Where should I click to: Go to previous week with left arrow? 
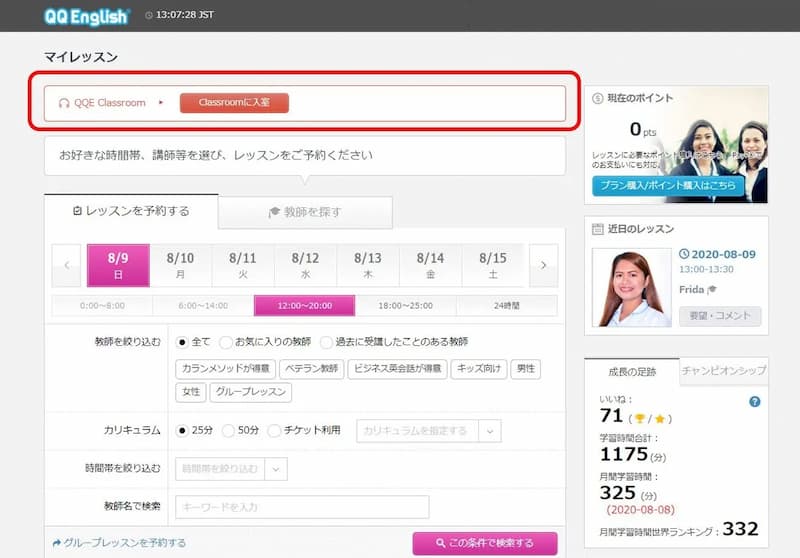pyautogui.click(x=66, y=266)
